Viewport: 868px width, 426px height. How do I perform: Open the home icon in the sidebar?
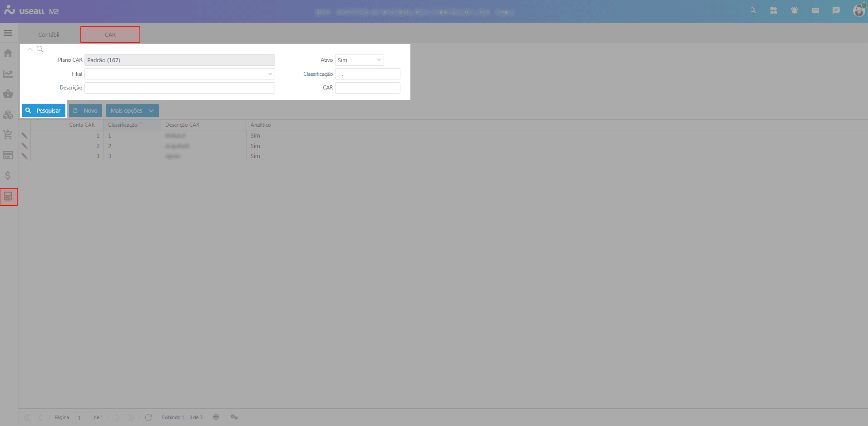pos(8,53)
